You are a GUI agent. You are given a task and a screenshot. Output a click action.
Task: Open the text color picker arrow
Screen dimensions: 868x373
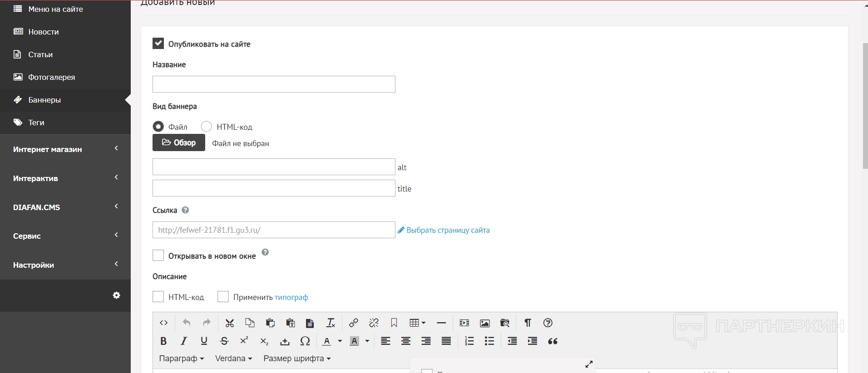coord(340,341)
